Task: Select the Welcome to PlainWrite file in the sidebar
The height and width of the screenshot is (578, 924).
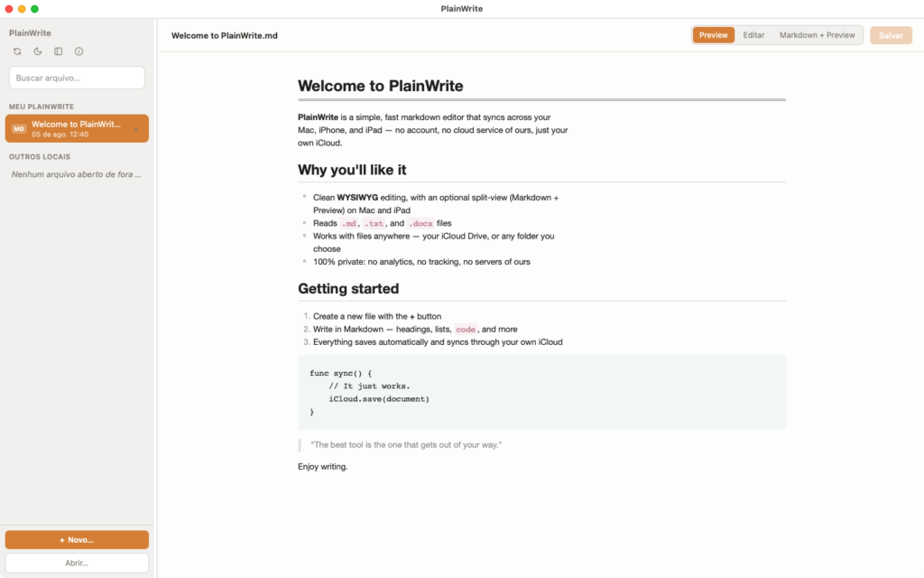Action: (77, 128)
